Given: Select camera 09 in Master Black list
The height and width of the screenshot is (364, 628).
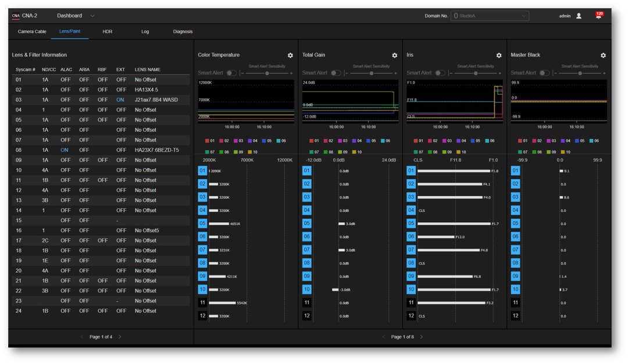Looking at the screenshot, I should [515, 276].
